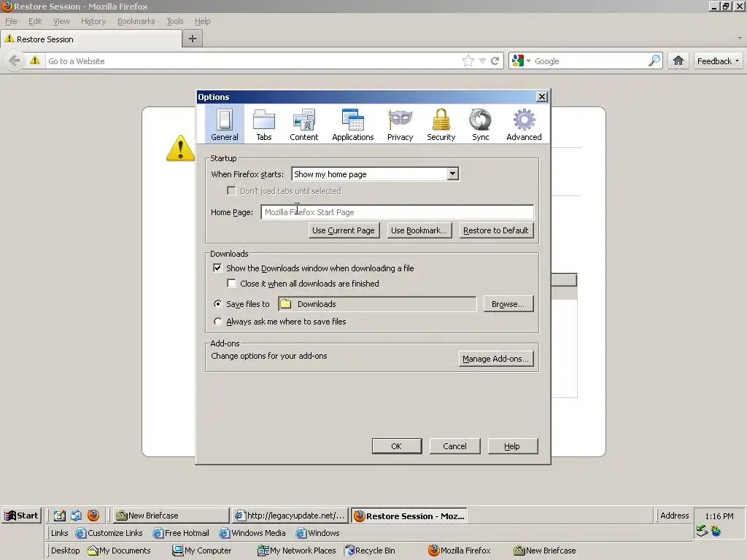This screenshot has height=560, width=747.
Task: Switch to New Briefcase taskbar window
Action: click(x=171, y=516)
